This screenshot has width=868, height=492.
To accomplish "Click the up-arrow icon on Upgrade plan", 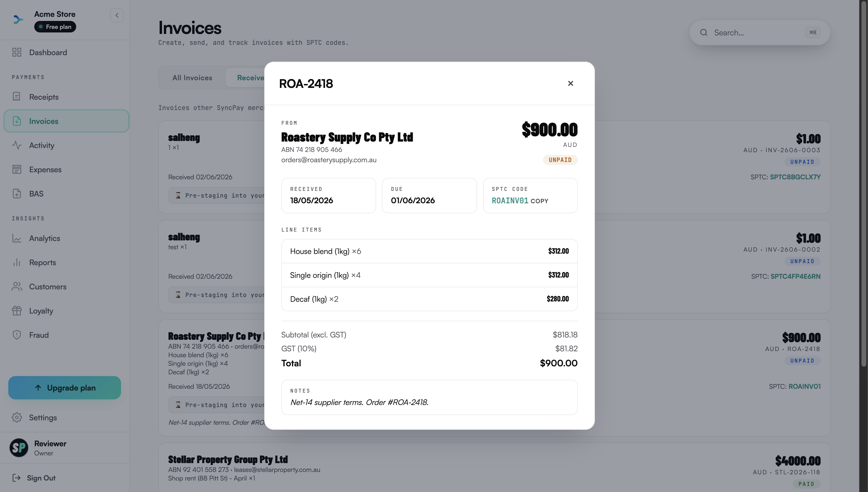I will click(x=38, y=388).
